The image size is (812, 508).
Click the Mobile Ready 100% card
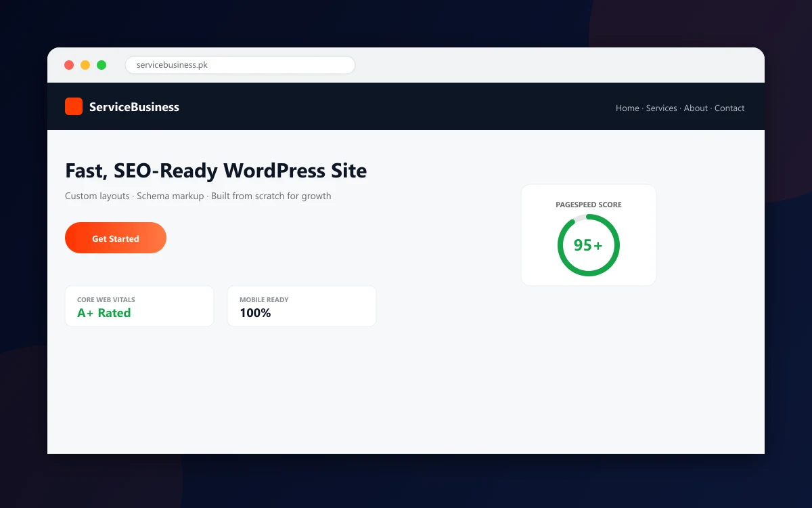(302, 306)
